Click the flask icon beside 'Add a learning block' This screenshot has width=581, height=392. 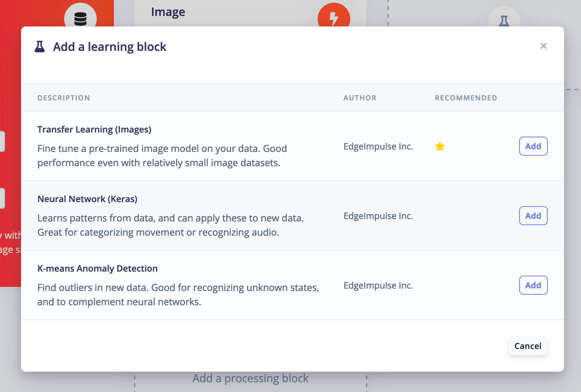[x=40, y=46]
